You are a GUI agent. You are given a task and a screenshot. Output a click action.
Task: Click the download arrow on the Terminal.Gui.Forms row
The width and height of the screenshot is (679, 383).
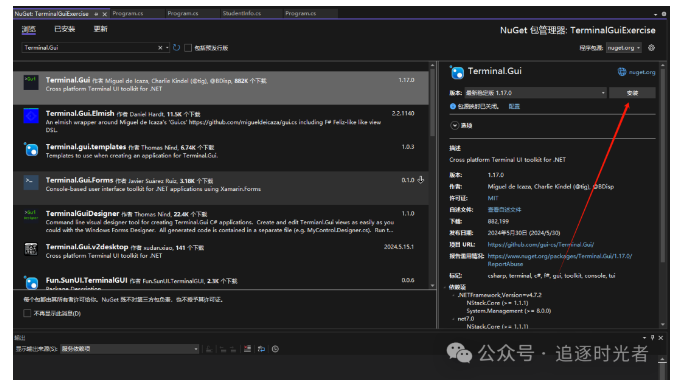point(420,180)
